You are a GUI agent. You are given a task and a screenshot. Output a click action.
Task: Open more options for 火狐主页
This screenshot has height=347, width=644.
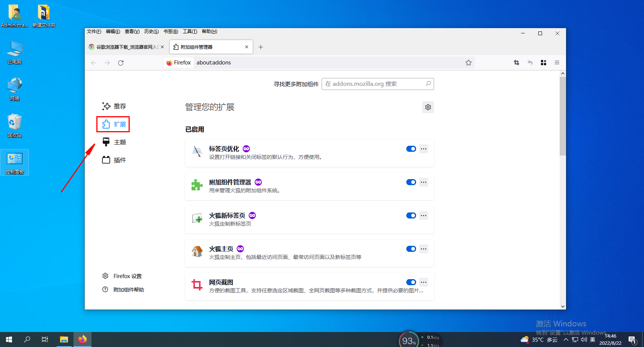(424, 249)
